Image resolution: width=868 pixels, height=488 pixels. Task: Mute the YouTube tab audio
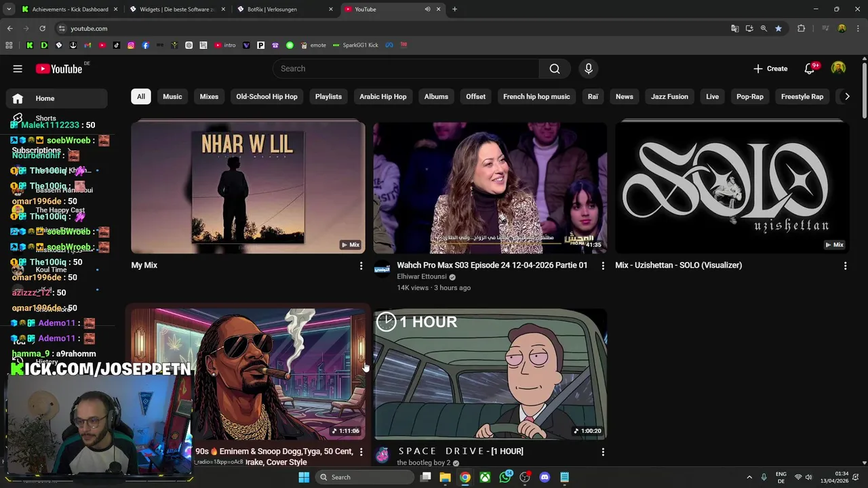click(x=427, y=9)
